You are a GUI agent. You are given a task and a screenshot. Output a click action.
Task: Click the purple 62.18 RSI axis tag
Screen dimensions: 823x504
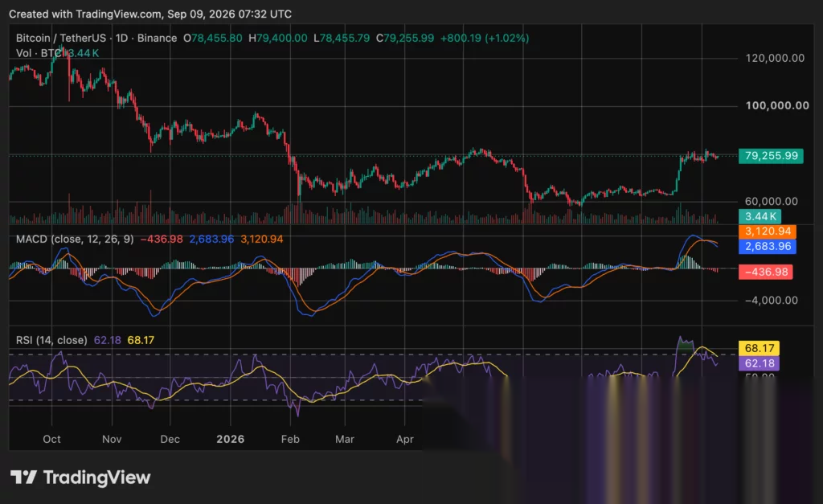tap(759, 363)
